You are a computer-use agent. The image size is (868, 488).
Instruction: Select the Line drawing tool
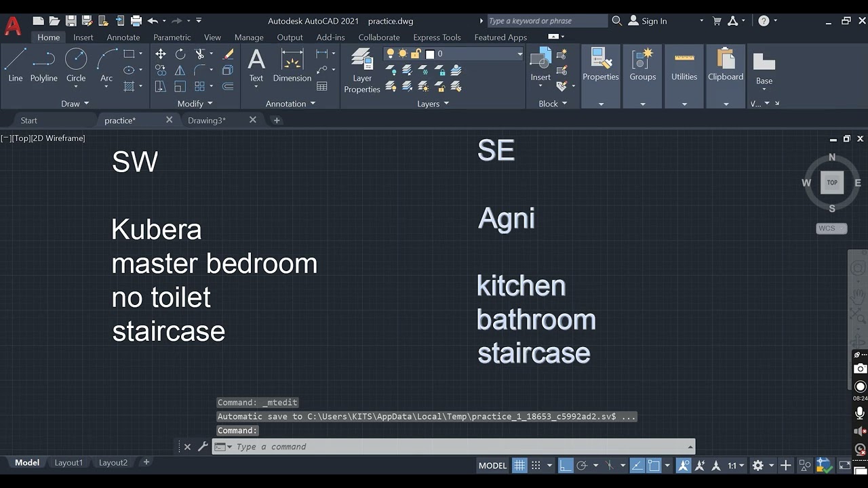tap(15, 65)
